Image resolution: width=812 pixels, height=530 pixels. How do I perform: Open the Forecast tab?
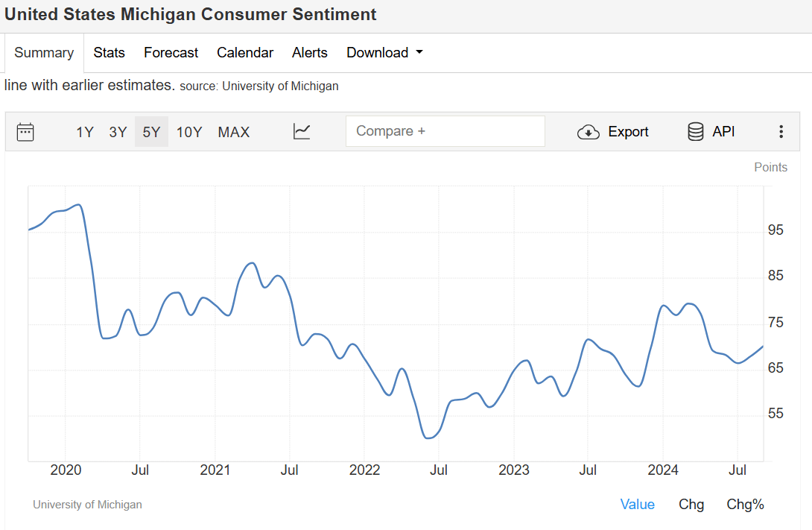[171, 53]
